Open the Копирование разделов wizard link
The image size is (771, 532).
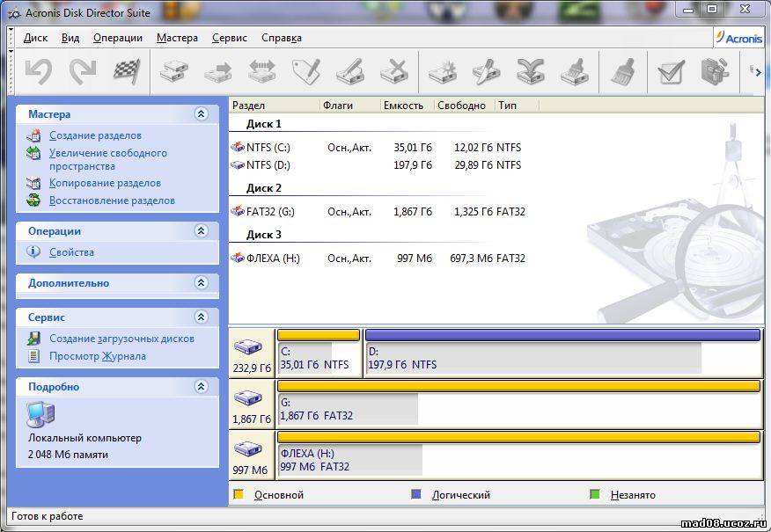(x=105, y=183)
